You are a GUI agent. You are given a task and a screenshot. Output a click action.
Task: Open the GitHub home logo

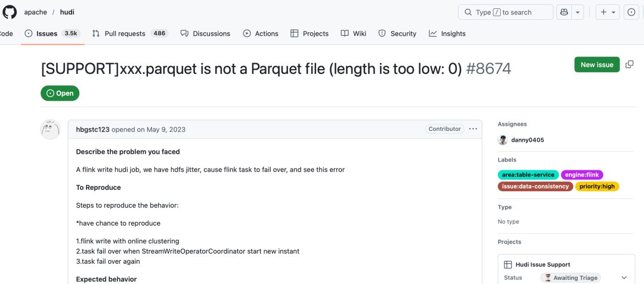point(10,12)
